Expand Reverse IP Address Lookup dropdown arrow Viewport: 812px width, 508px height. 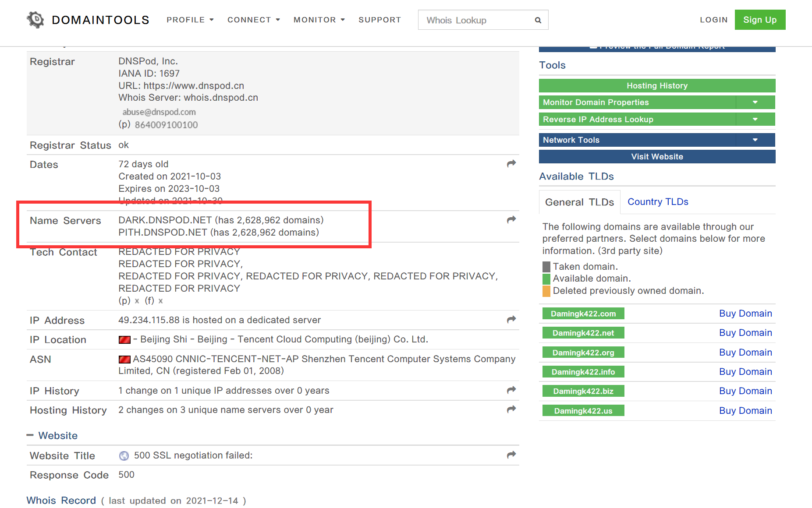coord(755,119)
